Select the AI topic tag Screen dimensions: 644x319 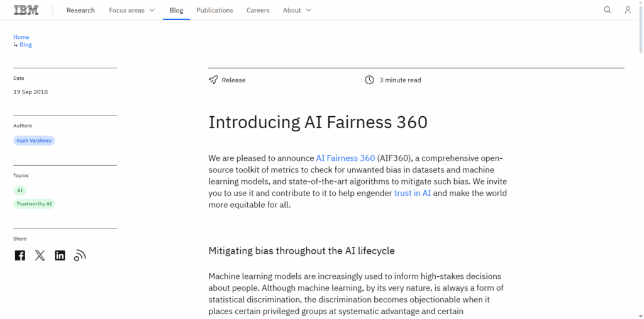coord(19,190)
